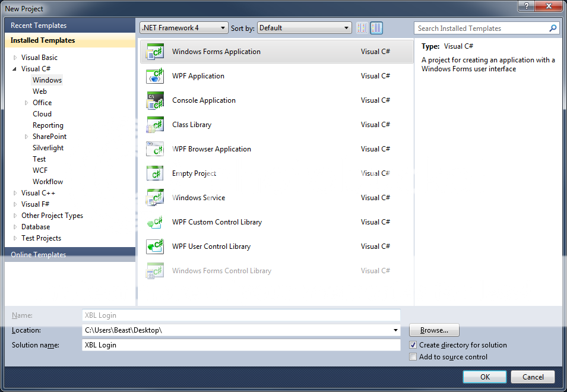Image resolution: width=567 pixels, height=392 pixels.
Task: Click the WPF Custom Control Library icon
Action: tap(155, 222)
